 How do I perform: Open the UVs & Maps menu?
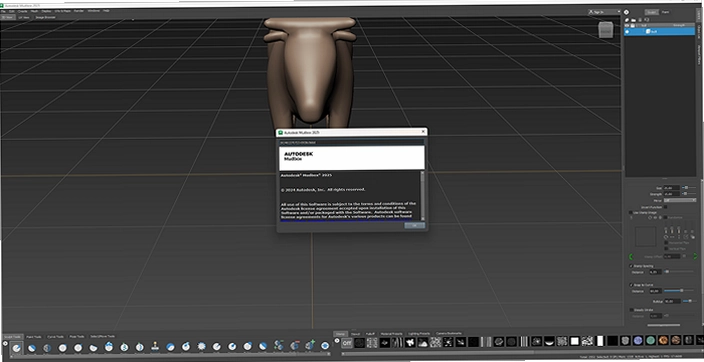pos(62,10)
